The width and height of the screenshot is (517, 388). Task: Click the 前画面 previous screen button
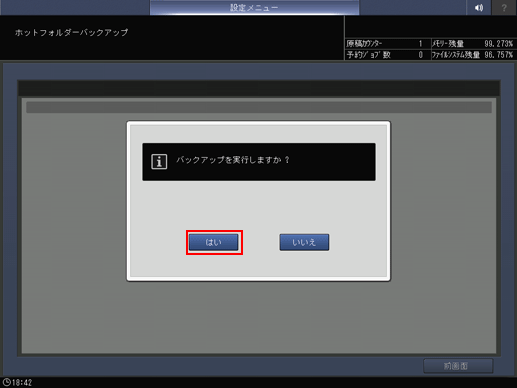pyautogui.click(x=458, y=366)
